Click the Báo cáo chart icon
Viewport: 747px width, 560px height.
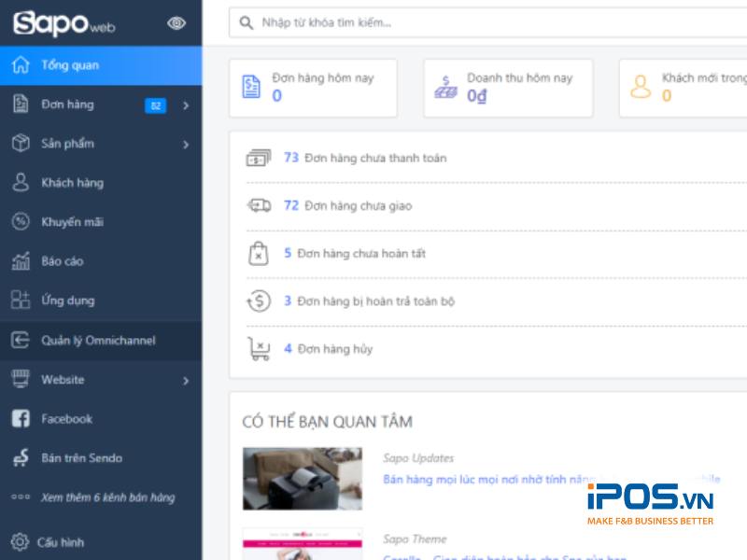pyautogui.click(x=21, y=261)
